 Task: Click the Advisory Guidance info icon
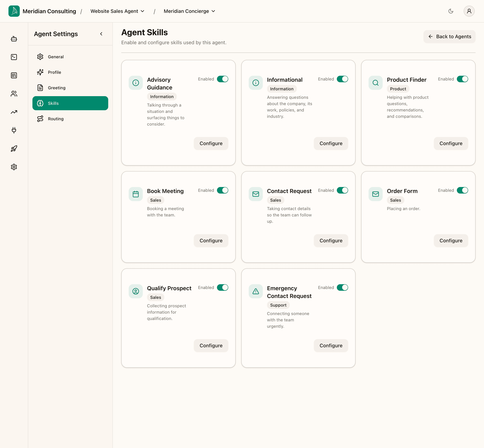(136, 83)
